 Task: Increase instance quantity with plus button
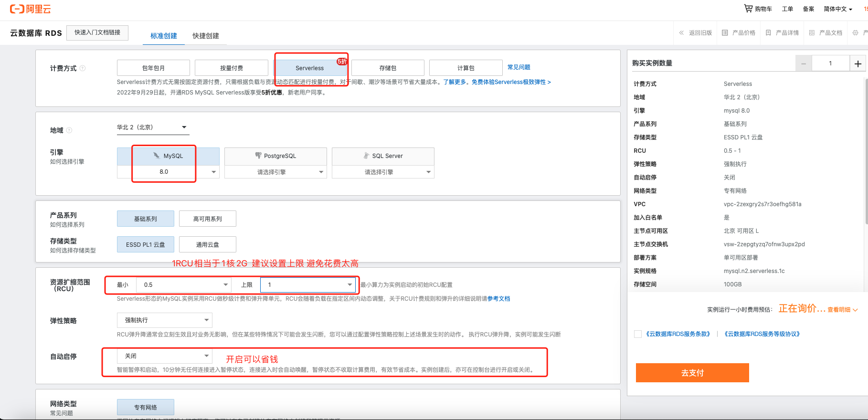(x=858, y=63)
